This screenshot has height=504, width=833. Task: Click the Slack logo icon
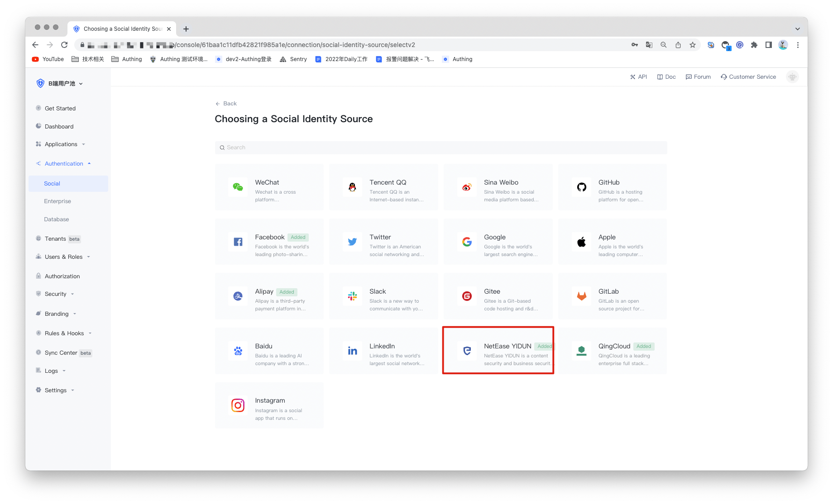[352, 296]
